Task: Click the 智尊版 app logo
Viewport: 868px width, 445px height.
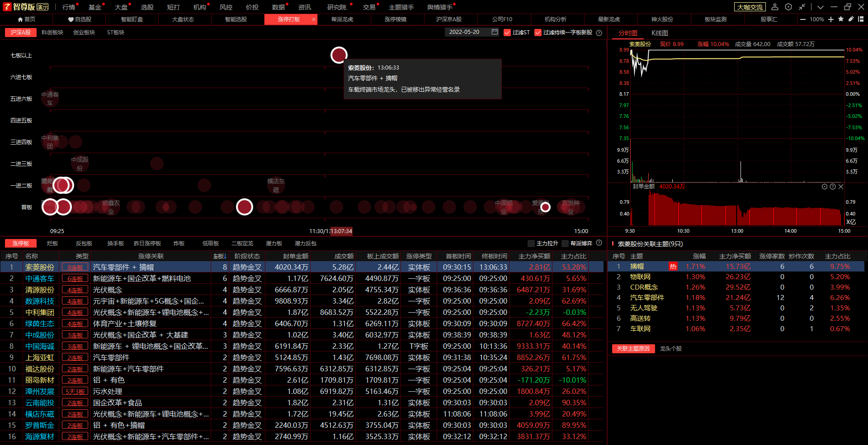Action: click(26, 7)
